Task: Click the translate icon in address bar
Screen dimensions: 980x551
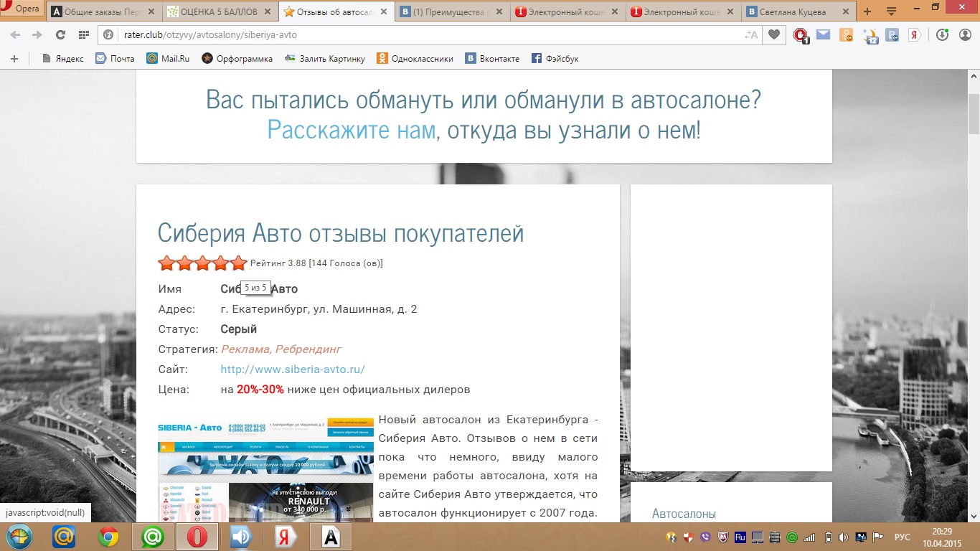Action: 751,34
